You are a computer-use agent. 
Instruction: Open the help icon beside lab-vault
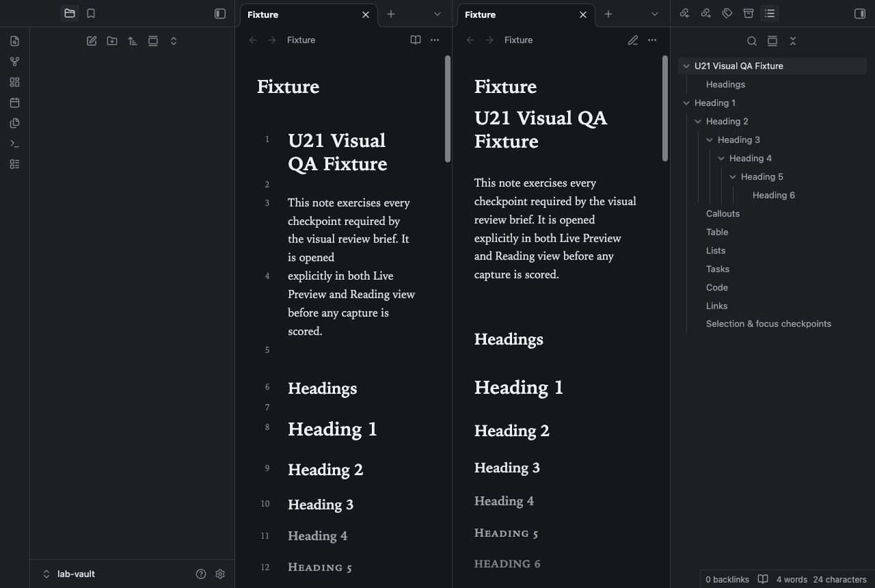coord(201,574)
